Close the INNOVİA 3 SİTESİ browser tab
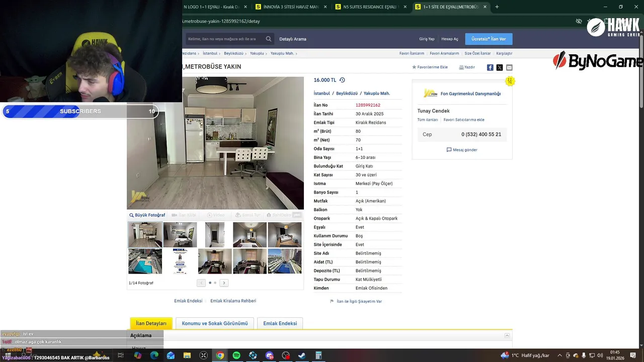Screen dimensions: 644x362 326,7
